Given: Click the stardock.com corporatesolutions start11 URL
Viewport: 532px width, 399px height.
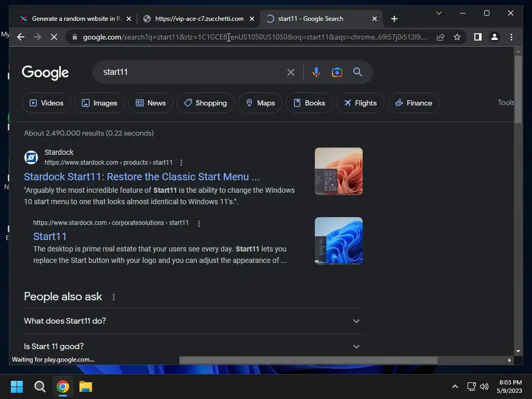Looking at the screenshot, I should click(111, 223).
